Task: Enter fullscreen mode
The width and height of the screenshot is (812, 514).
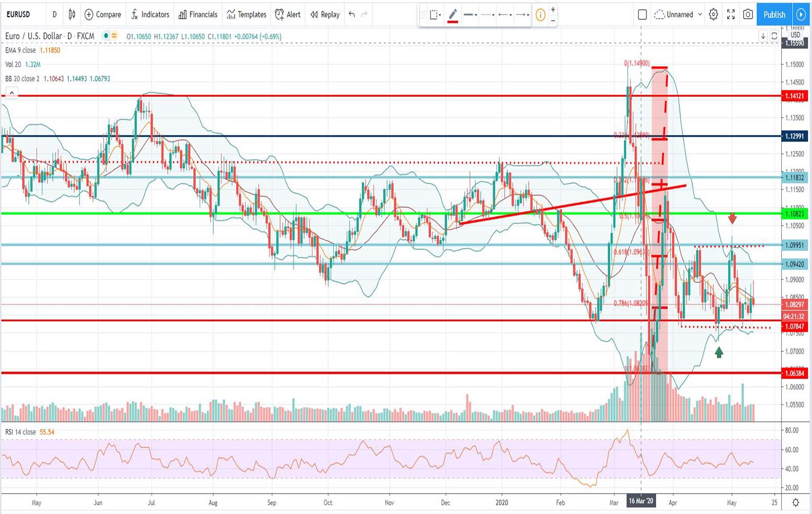Action: [730, 15]
